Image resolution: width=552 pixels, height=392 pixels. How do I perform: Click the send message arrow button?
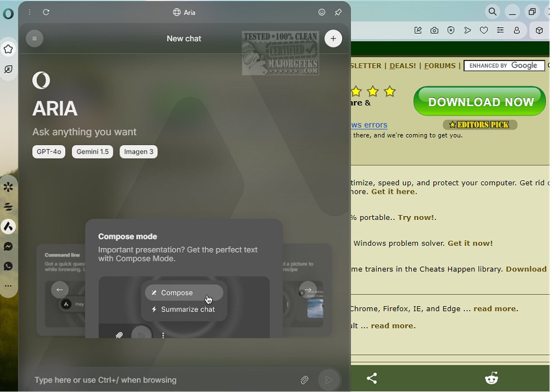(x=329, y=380)
